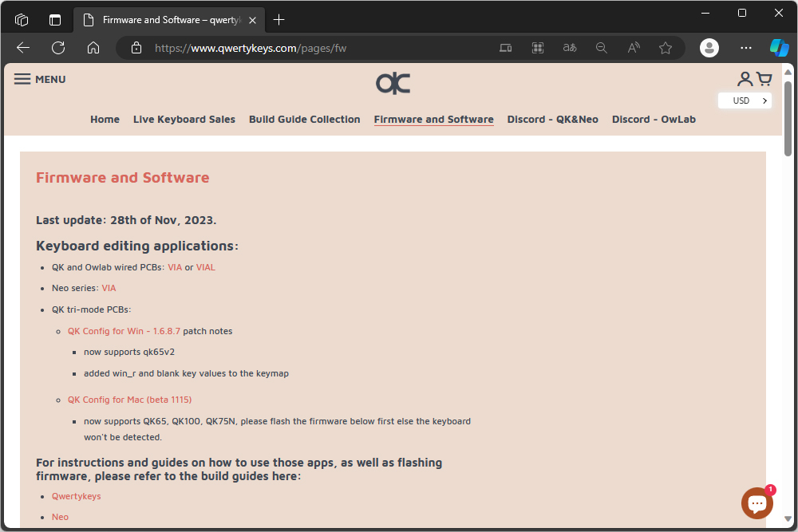Open the zoom indicator icon
Screen dimensions: 798x532
click(x=602, y=48)
